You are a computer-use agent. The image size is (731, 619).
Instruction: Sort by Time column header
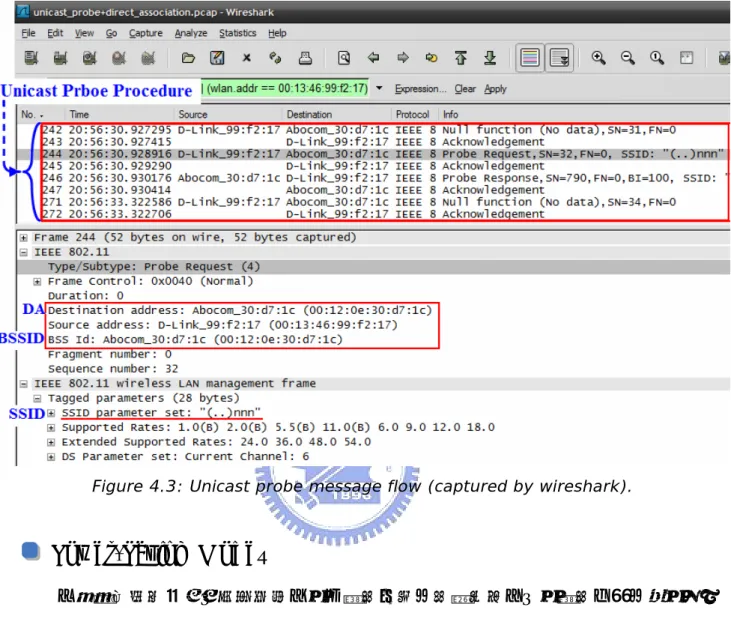(x=120, y=114)
